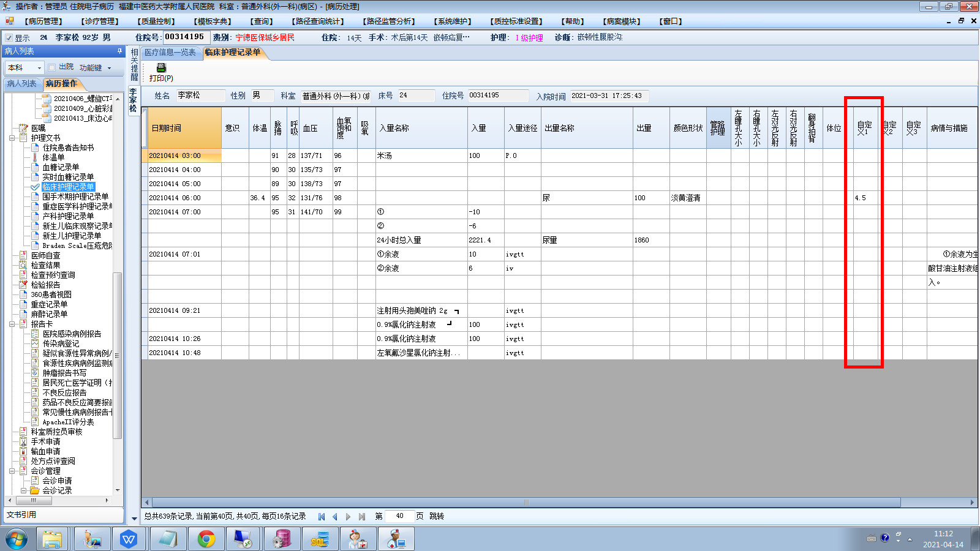Open the 肿瘤报告书写 tree icon

pos(35,373)
